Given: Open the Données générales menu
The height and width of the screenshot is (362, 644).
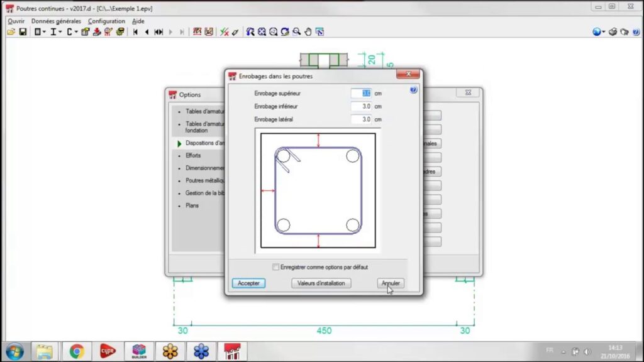Looking at the screenshot, I should 56,21.
